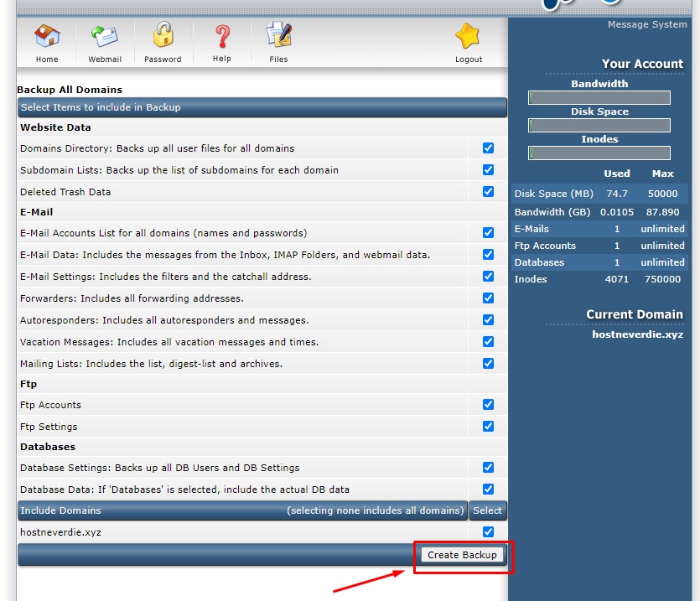Click the Create Backup button
The height and width of the screenshot is (601, 700).
(x=462, y=555)
